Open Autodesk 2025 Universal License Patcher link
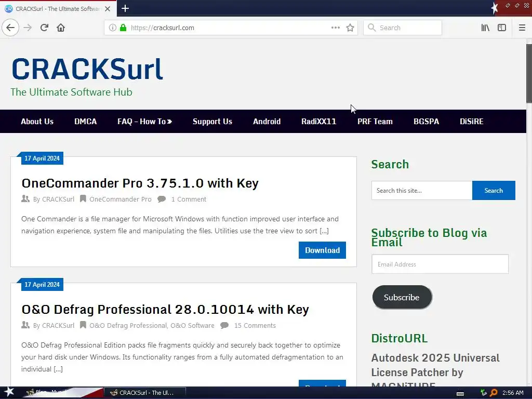532x399 pixels. pyautogui.click(x=435, y=372)
